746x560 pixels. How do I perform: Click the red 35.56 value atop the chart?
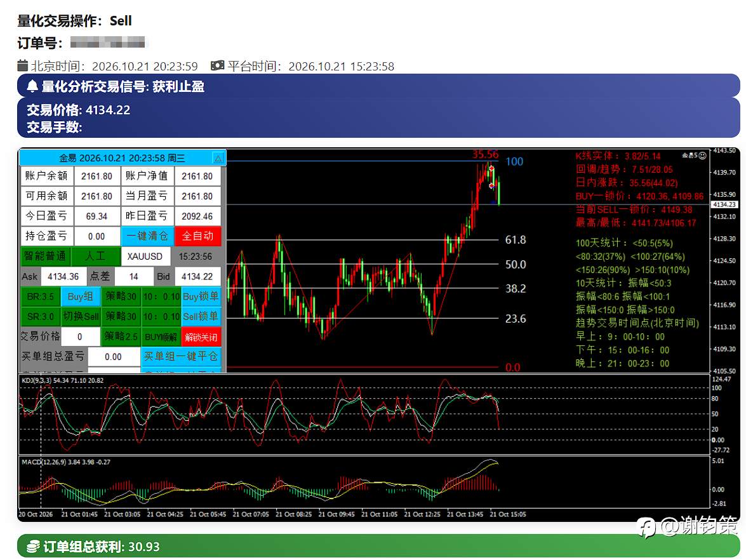[x=485, y=154]
